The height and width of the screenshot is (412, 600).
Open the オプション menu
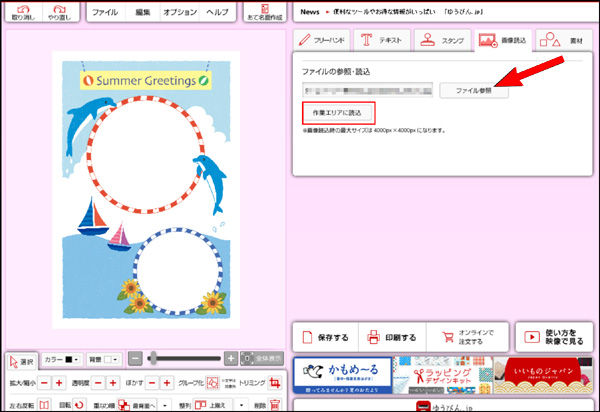click(x=180, y=12)
